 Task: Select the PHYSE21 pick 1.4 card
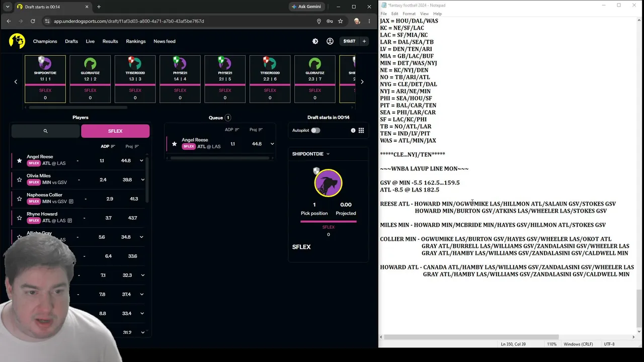pos(180,79)
